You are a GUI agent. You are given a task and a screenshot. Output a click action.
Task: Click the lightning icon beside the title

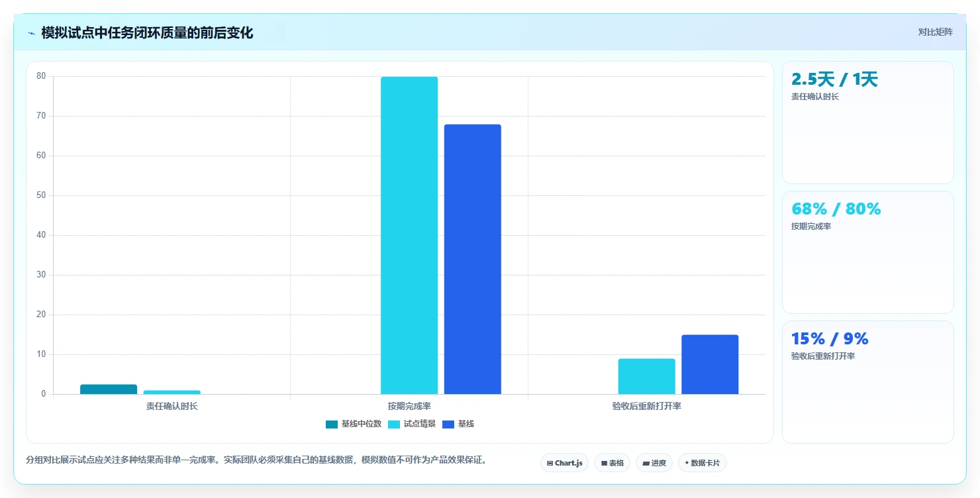31,33
